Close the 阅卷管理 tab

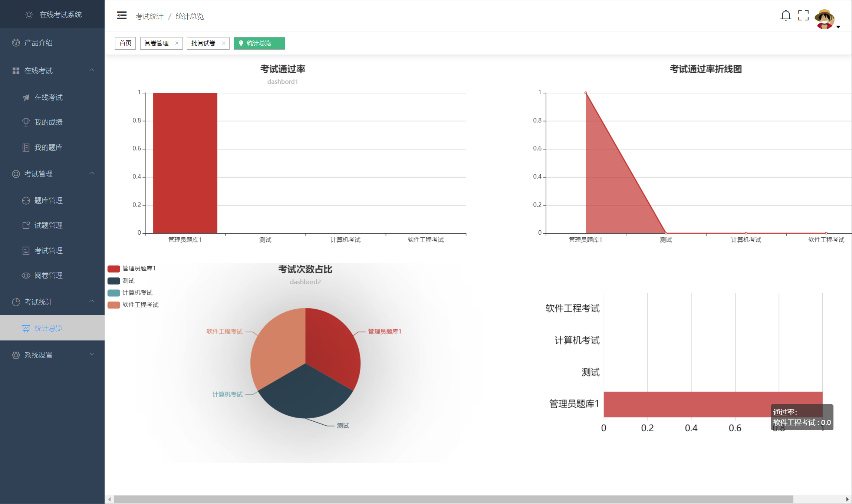(177, 43)
